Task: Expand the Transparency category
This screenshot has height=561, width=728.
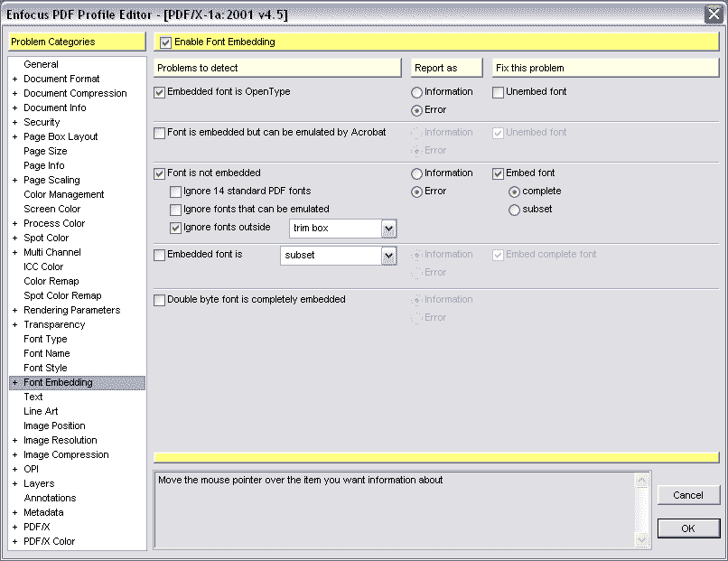Action: point(14,324)
